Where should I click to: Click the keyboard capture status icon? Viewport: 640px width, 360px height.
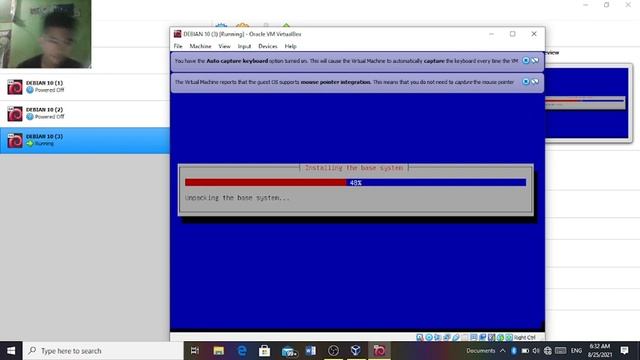(509, 337)
